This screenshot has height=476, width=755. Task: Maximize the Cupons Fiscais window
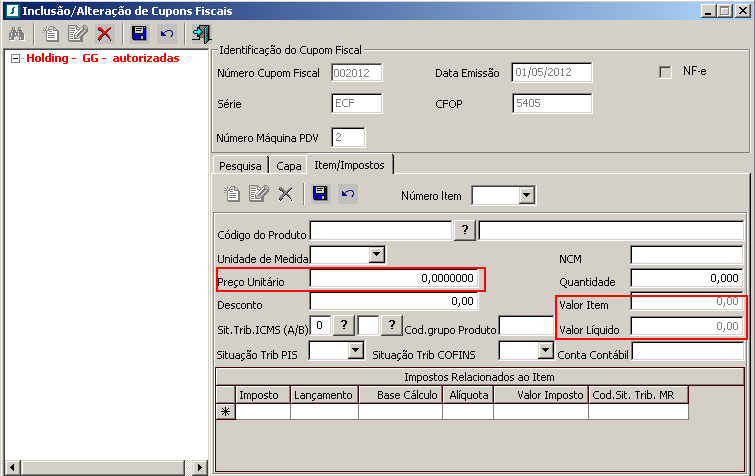[725, 11]
